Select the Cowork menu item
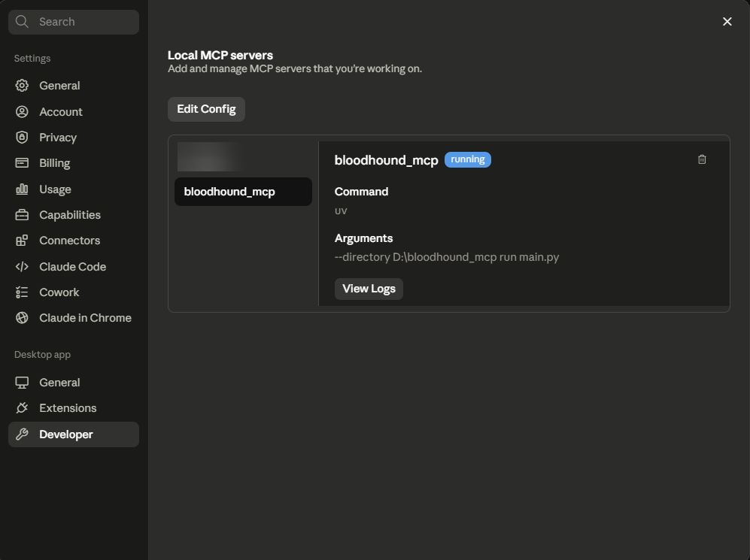The image size is (750, 560). (x=74, y=292)
